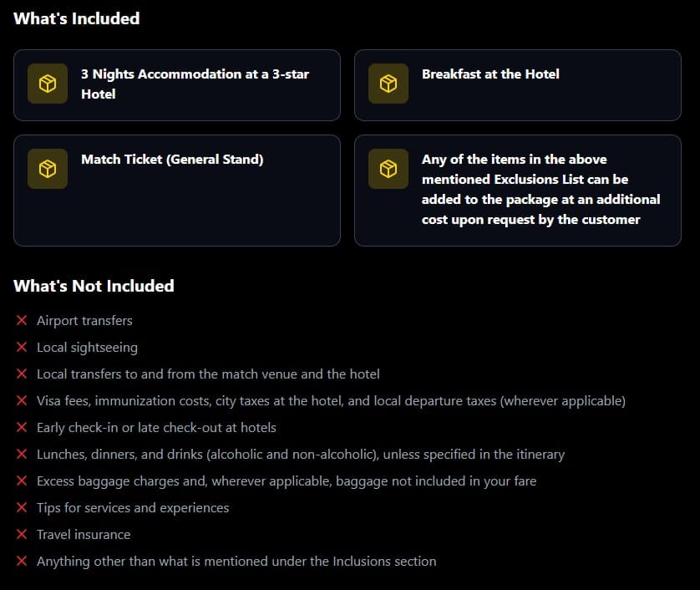The height and width of the screenshot is (590, 700).
Task: Click the red X beside Airport transfers
Action: [22, 320]
